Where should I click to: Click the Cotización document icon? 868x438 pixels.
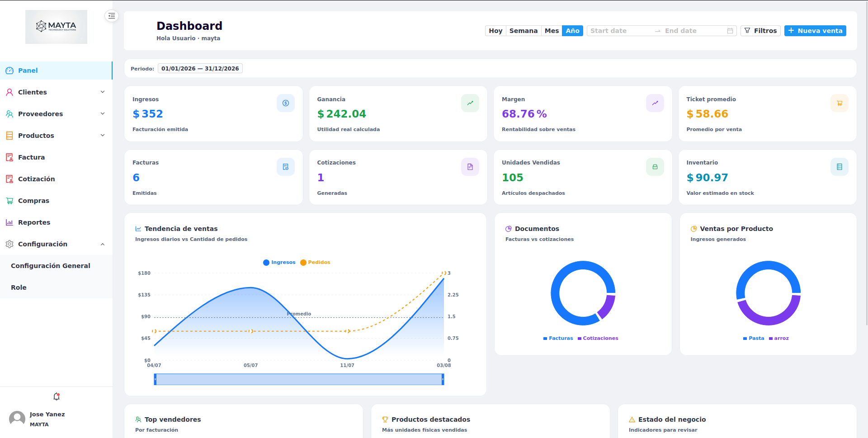9,179
